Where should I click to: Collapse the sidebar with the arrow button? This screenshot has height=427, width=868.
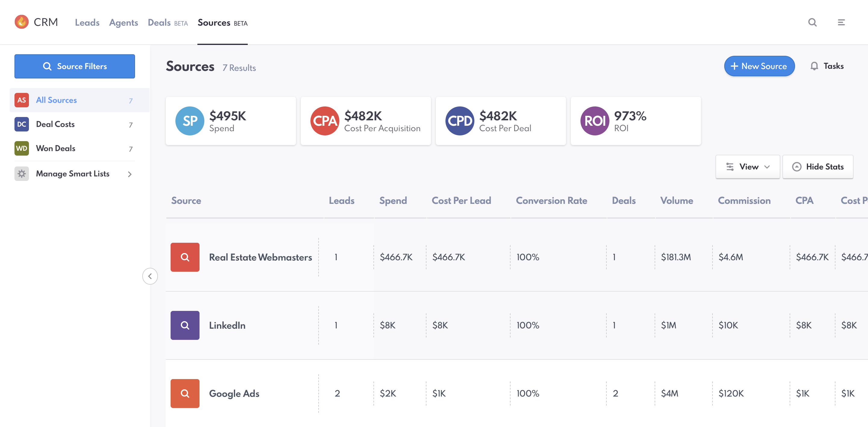point(150,276)
